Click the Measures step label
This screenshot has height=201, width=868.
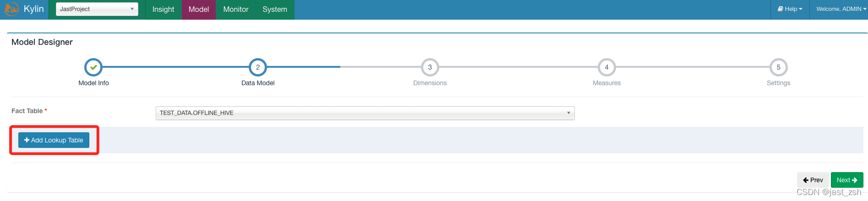(x=606, y=83)
